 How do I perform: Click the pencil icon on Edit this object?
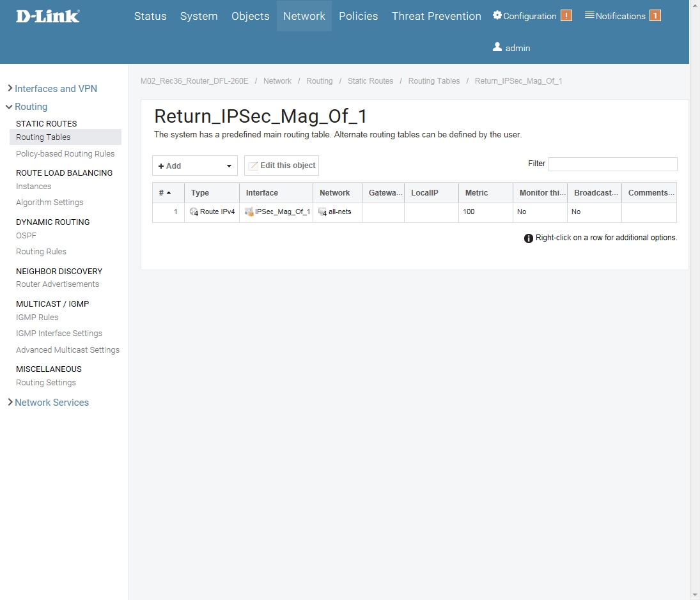pyautogui.click(x=253, y=165)
